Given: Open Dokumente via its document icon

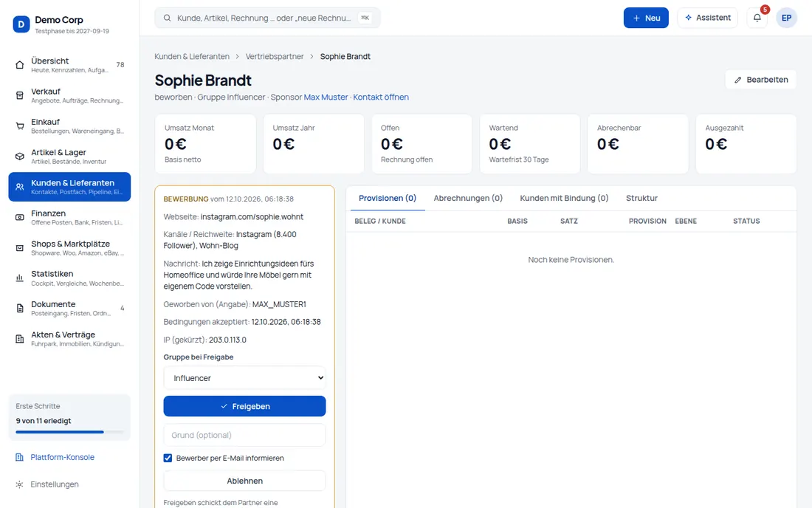Looking at the screenshot, I should point(20,309).
